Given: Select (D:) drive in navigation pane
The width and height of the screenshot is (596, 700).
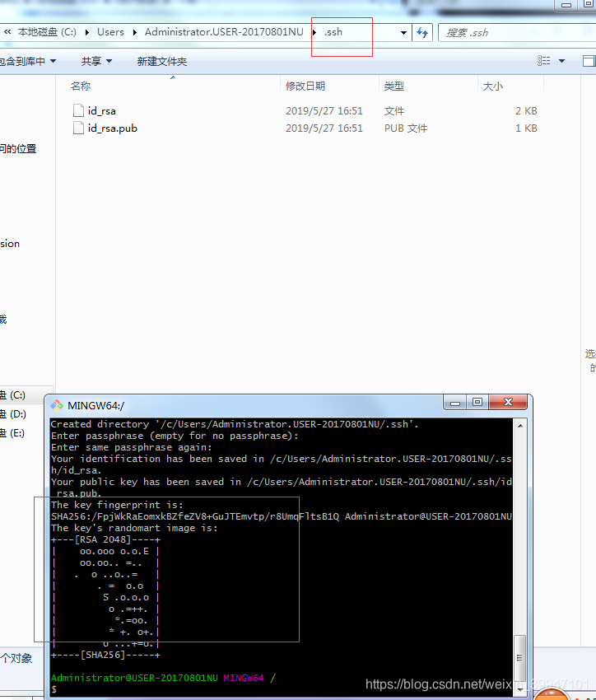Looking at the screenshot, I should click(12, 414).
